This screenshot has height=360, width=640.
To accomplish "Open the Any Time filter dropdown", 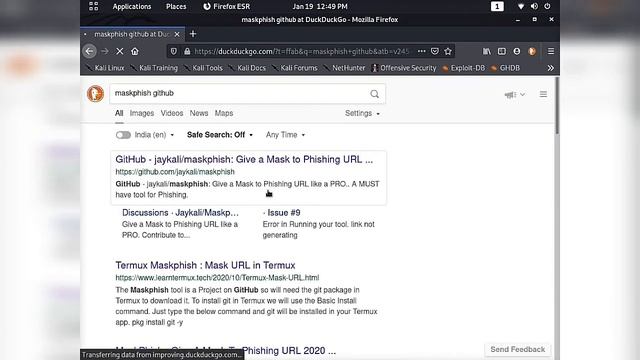I will coord(285,135).
